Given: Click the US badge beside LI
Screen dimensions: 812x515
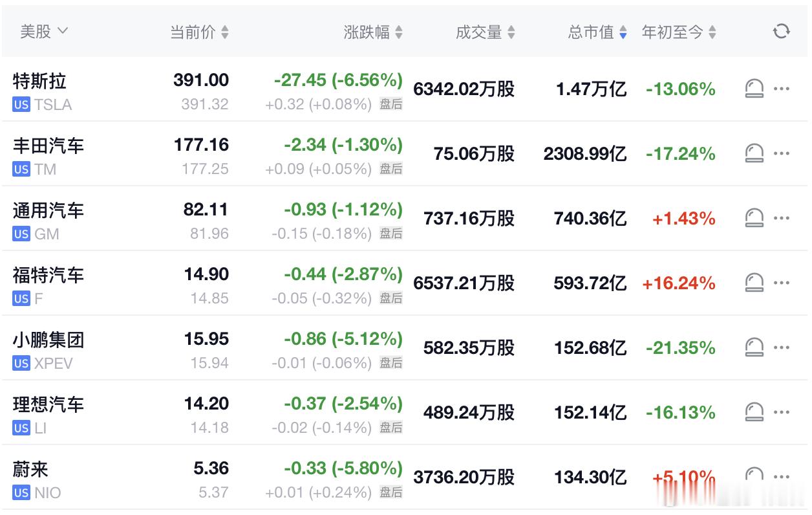Looking at the screenshot, I should [21, 428].
